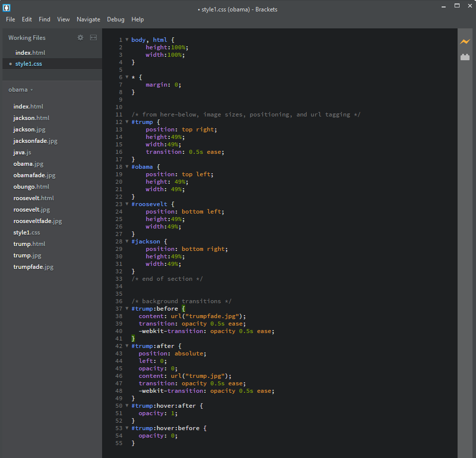Collapse the #trump rule on line 12
476x458 pixels.
(127, 121)
